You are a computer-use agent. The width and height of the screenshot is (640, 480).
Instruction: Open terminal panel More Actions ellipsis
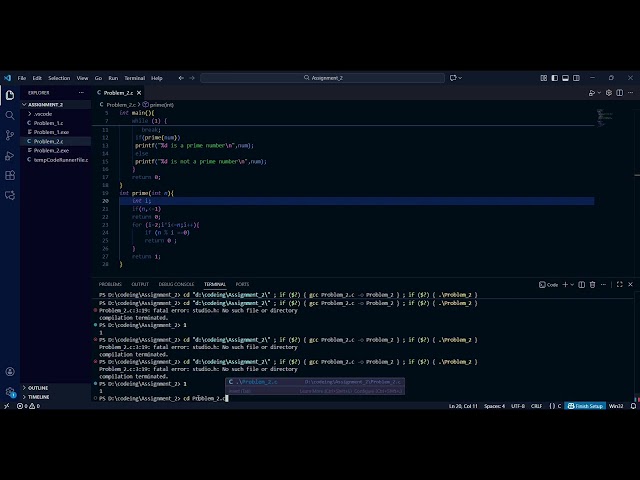[603, 284]
